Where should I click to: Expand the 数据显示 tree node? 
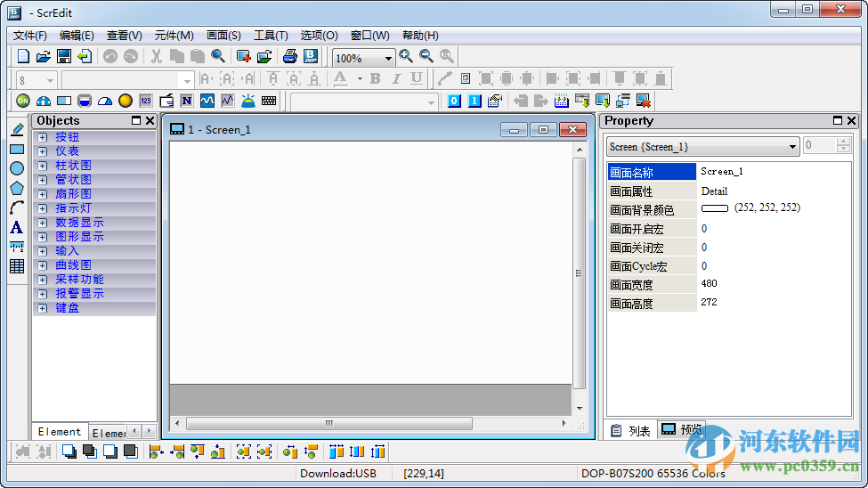[x=43, y=223]
